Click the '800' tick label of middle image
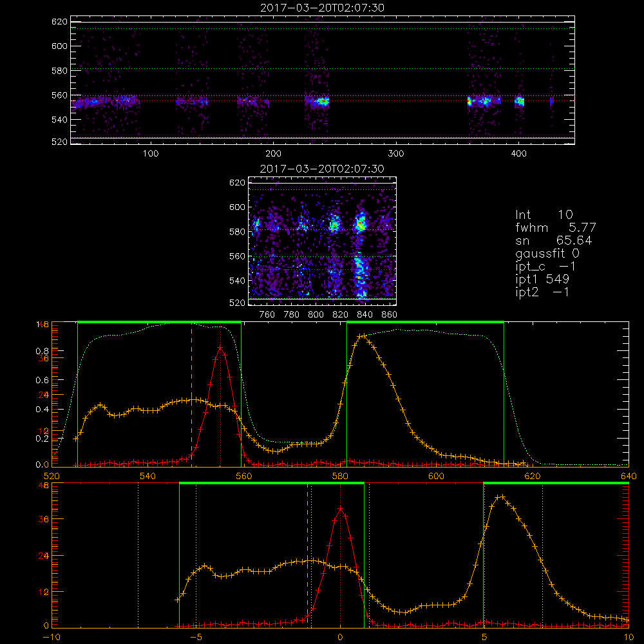The width and height of the screenshot is (644, 644). click(316, 315)
